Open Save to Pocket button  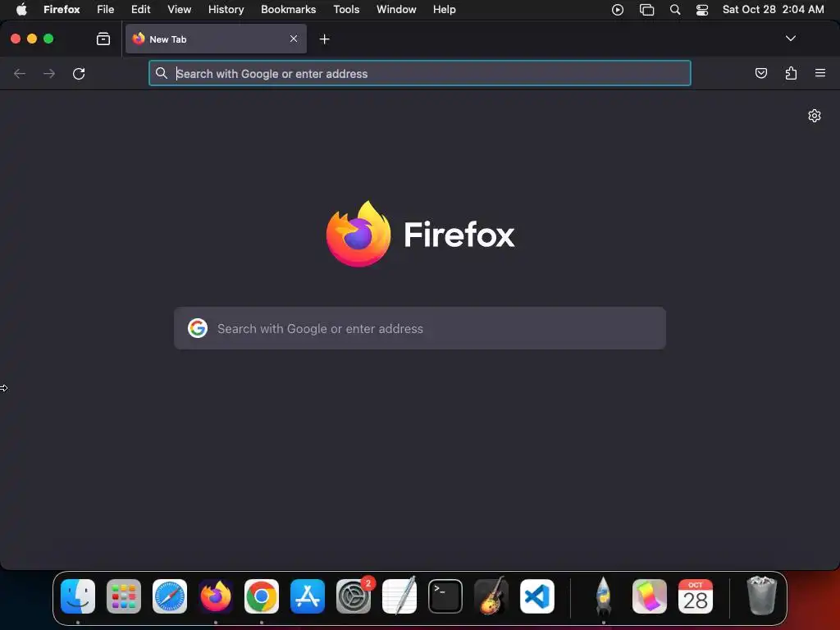(760, 73)
